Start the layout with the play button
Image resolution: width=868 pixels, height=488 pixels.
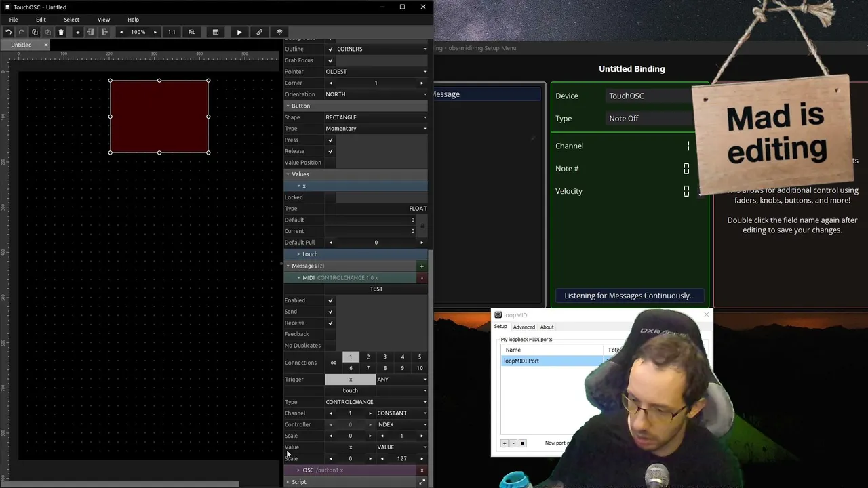239,32
